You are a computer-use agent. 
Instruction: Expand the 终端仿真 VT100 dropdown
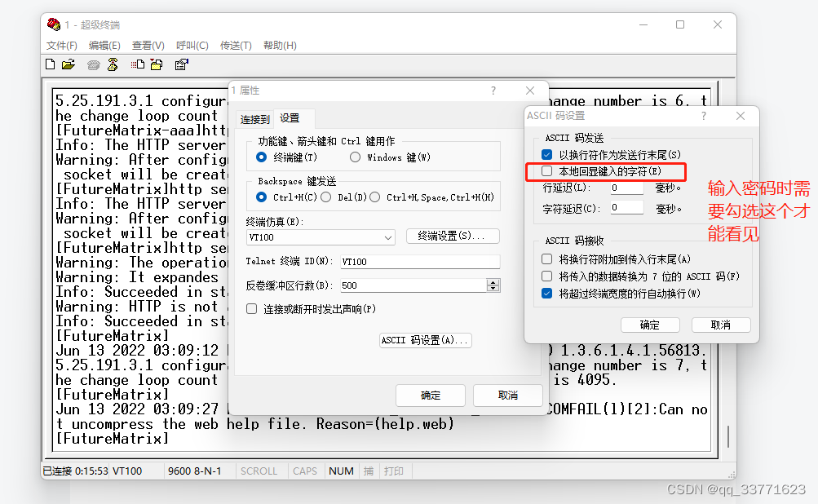pyautogui.click(x=388, y=237)
